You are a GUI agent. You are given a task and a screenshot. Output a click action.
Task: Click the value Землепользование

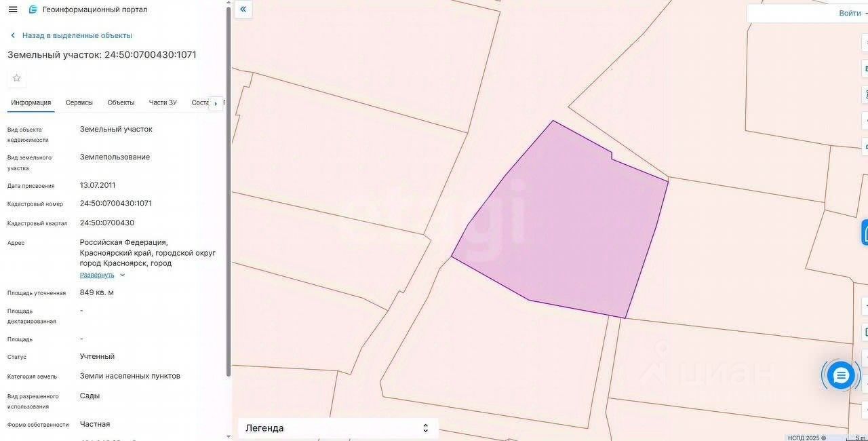(115, 157)
